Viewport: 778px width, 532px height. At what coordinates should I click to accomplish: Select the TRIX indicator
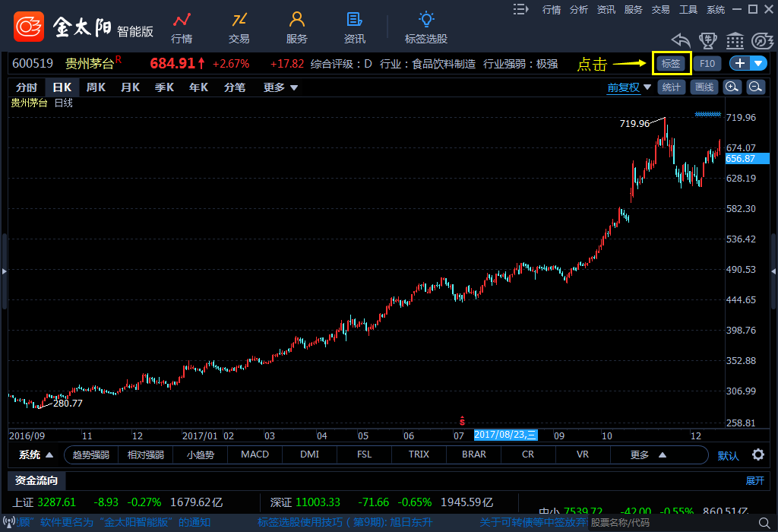[x=419, y=454]
